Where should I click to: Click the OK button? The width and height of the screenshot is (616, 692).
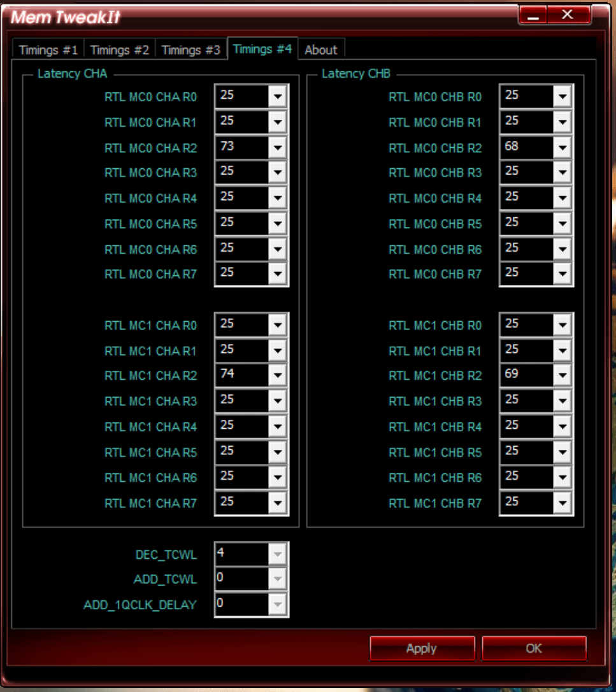tap(534, 648)
